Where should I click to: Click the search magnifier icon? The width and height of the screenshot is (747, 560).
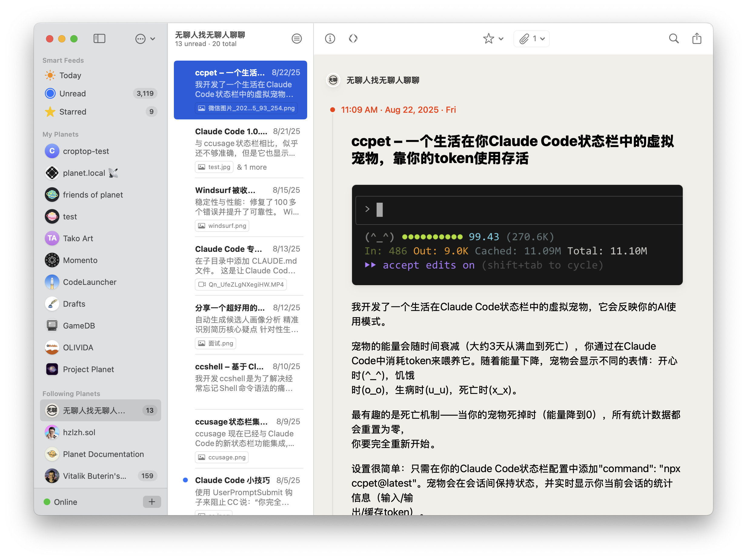pyautogui.click(x=674, y=39)
